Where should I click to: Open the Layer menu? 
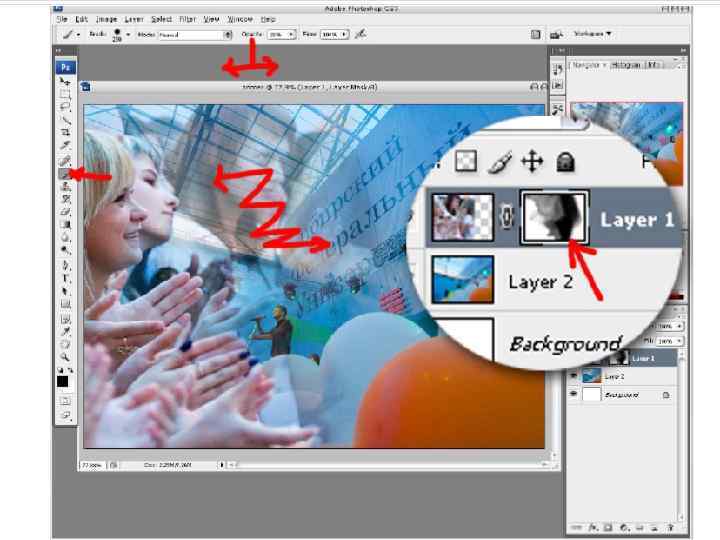134,19
